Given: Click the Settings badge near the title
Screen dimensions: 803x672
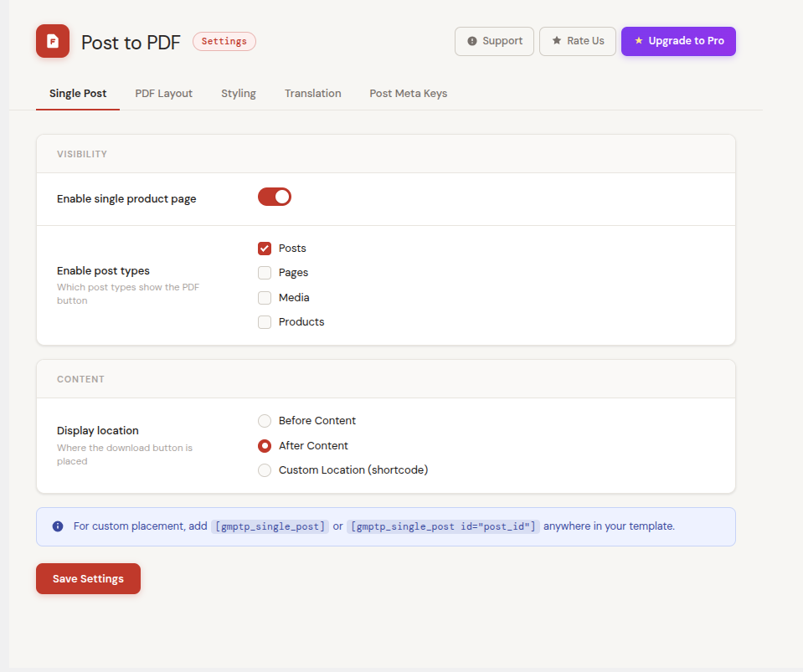Looking at the screenshot, I should (224, 41).
